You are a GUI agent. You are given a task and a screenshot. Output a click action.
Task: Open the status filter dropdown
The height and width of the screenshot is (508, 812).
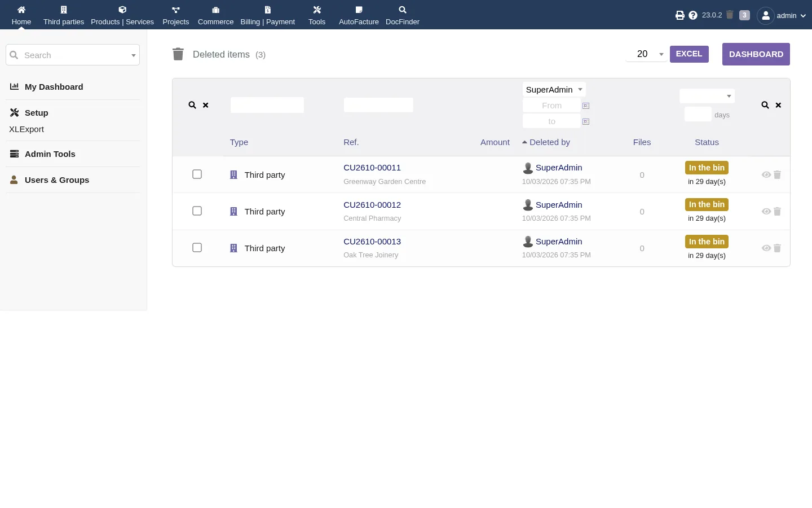[x=707, y=96]
